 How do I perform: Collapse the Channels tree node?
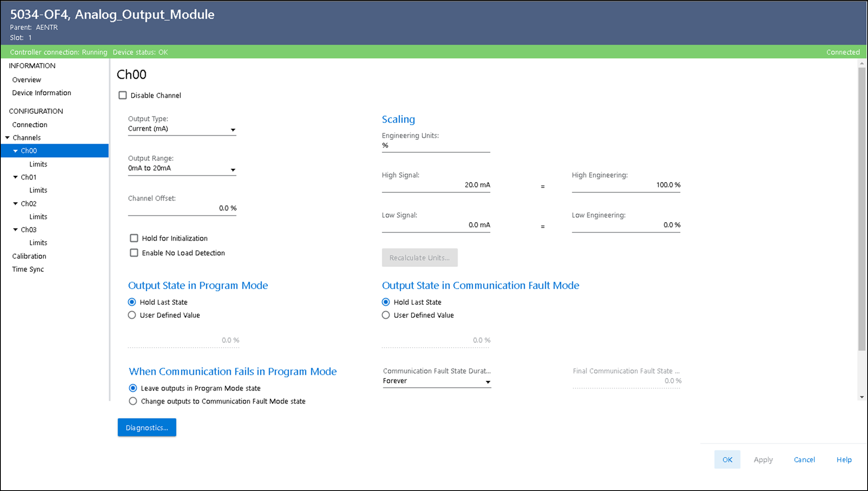tap(7, 138)
